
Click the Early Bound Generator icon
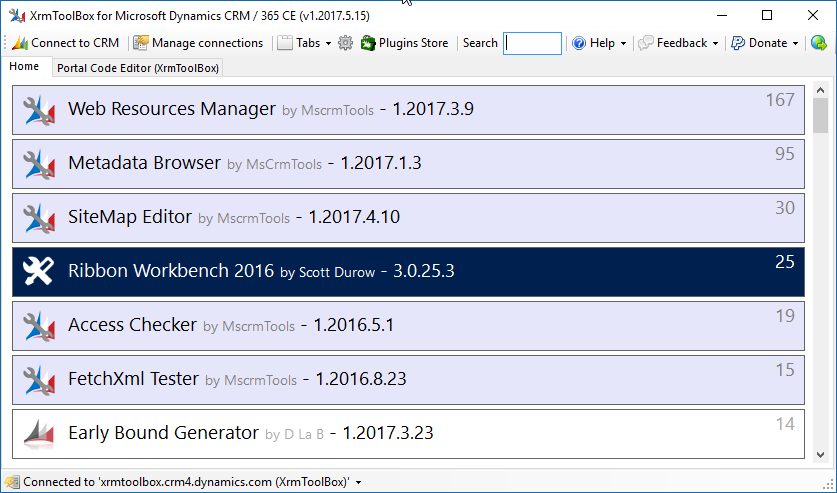(x=38, y=434)
